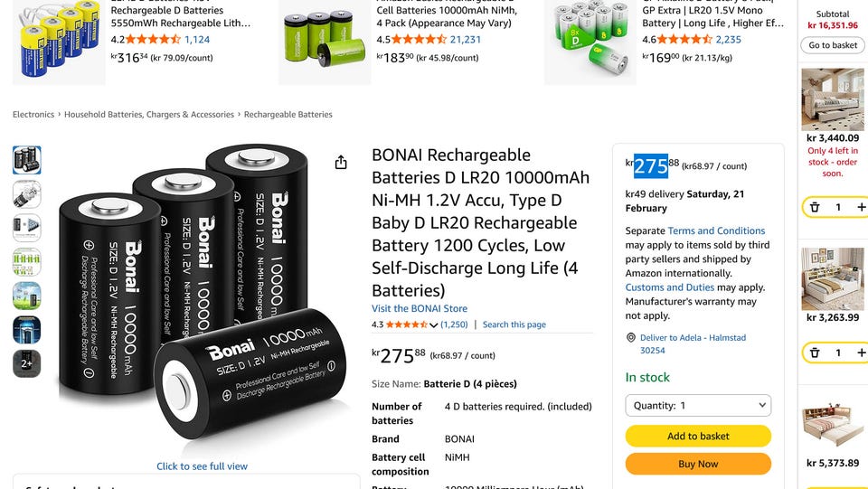This screenshot has width=868, height=489.
Task: Increase quantity of the kr 3,440.09 item
Action: (x=861, y=208)
